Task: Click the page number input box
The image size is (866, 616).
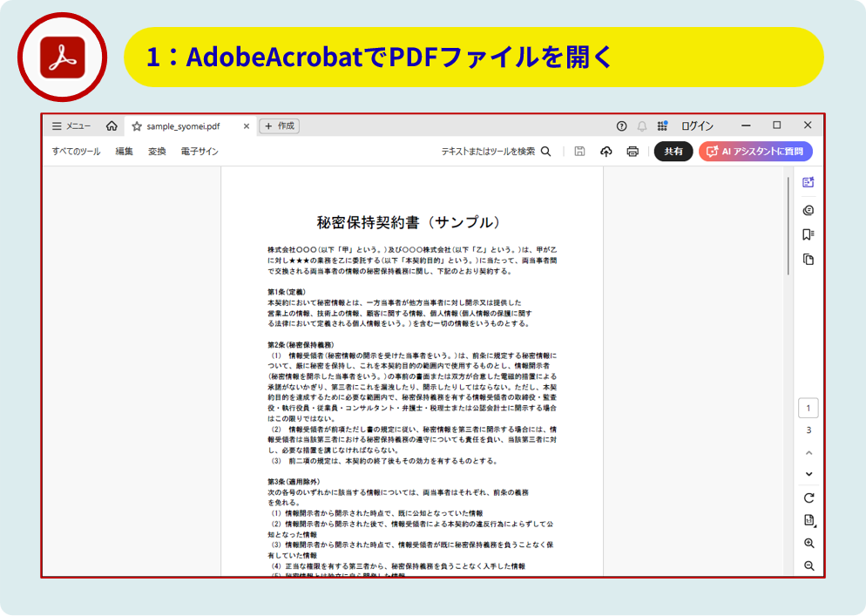Action: point(808,408)
